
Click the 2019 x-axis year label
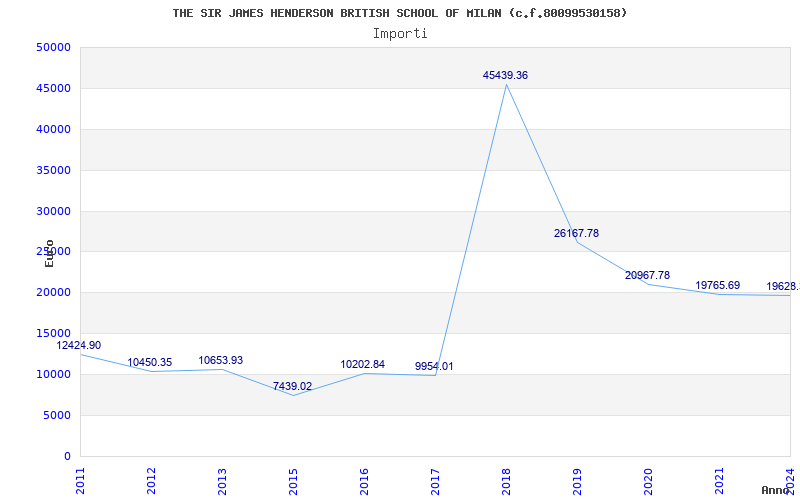[x=577, y=481]
